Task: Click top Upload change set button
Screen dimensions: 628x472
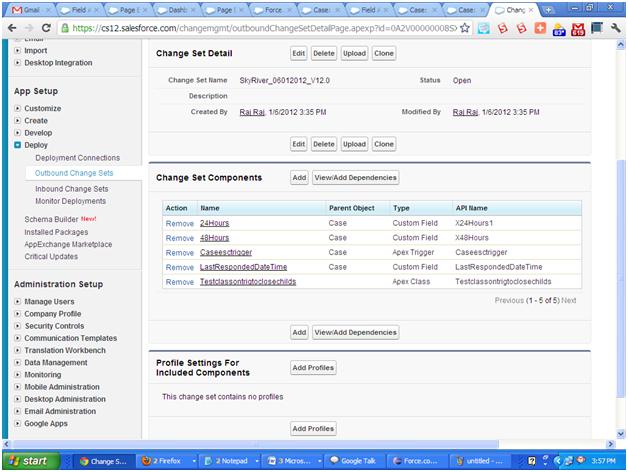Action: click(354, 53)
